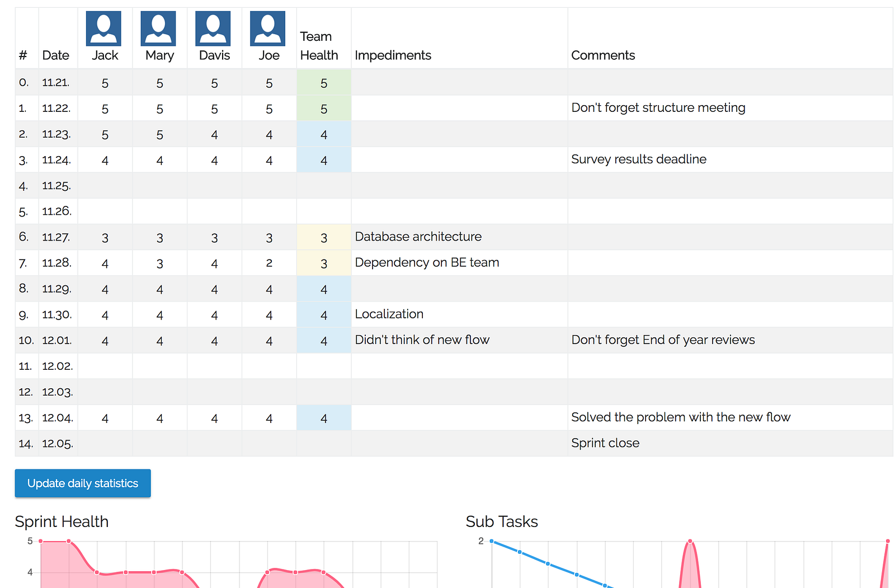
Task: Click Joe's score 2 on 11.28.
Action: pos(269,263)
